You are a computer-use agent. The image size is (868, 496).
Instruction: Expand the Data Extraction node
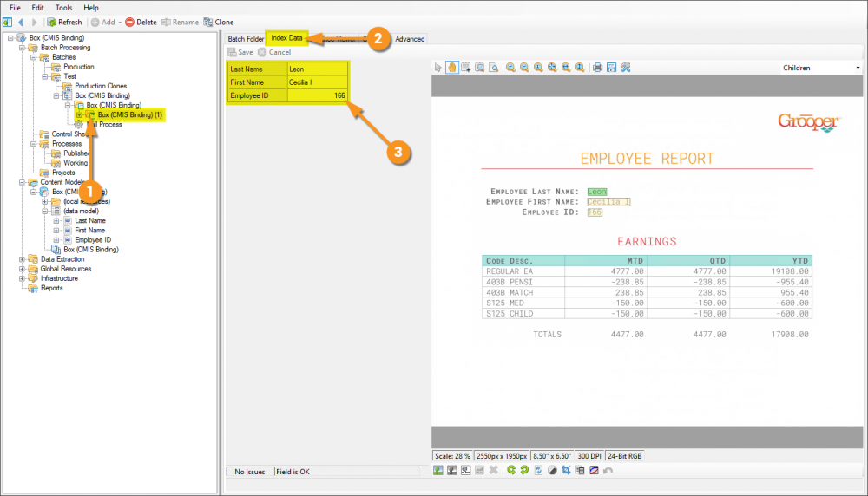pos(22,259)
